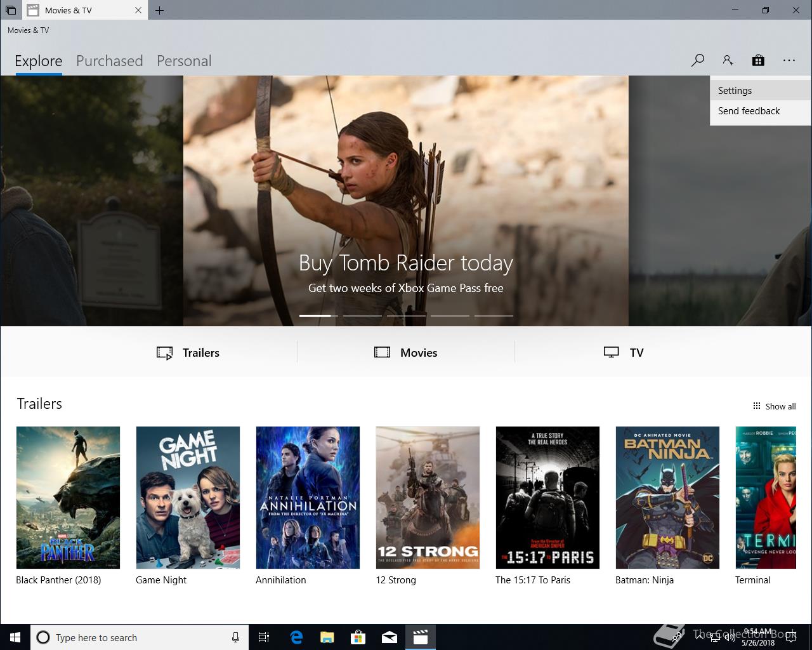Click the Game Night title text
The height and width of the screenshot is (650, 812).
tap(161, 580)
